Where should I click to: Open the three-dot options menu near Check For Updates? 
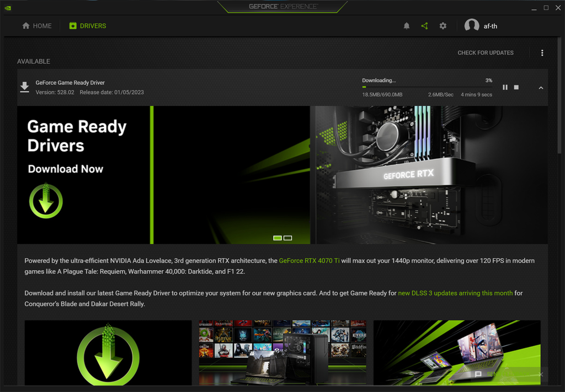542,52
